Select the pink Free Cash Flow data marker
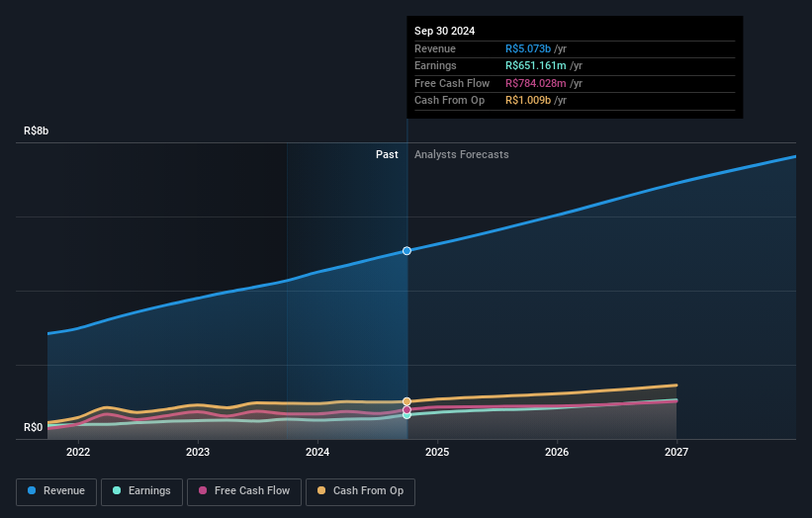 [x=407, y=410]
